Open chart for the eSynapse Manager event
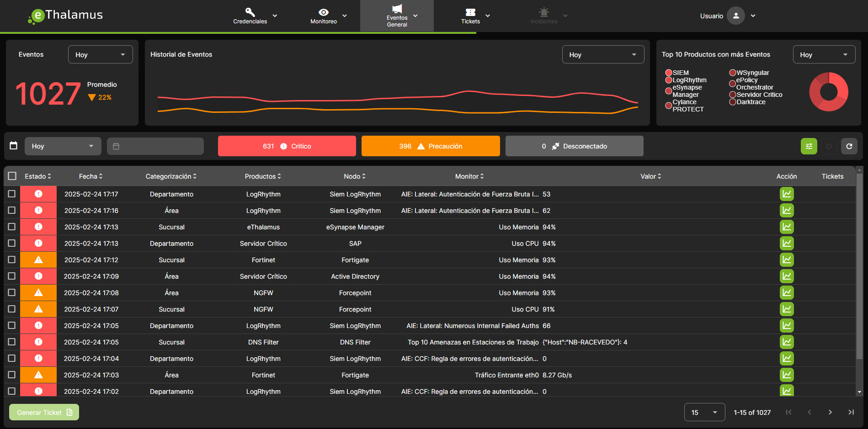 click(787, 227)
